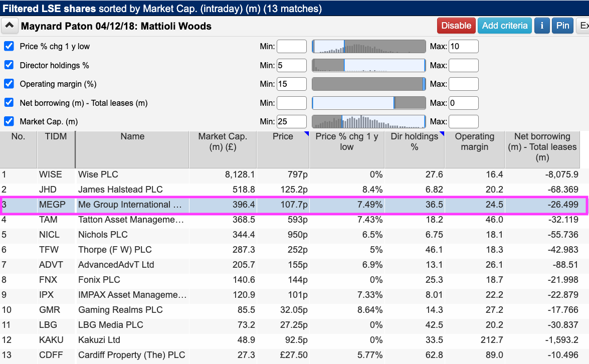Open filter info with the i button
This screenshot has height=364, width=589.
(542, 26)
